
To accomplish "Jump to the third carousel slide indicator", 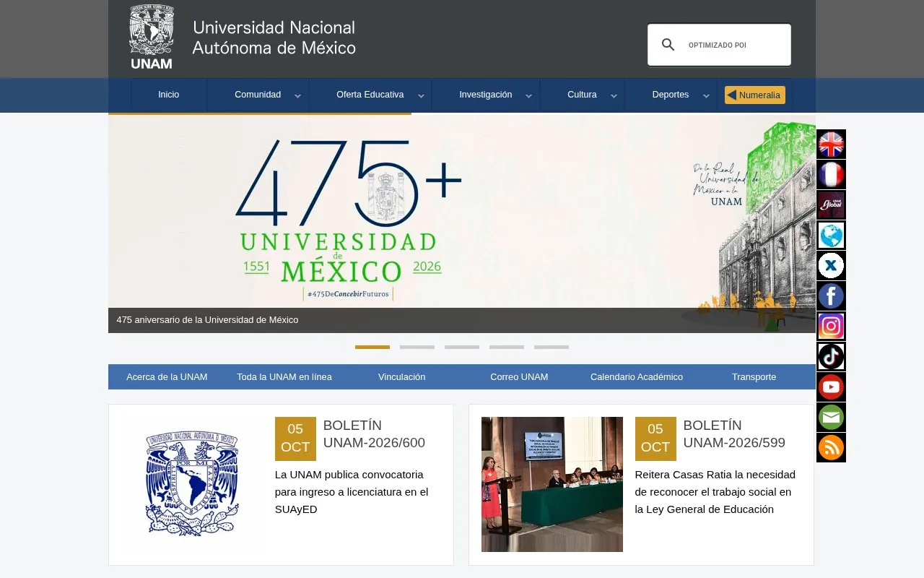I will 462,348.
